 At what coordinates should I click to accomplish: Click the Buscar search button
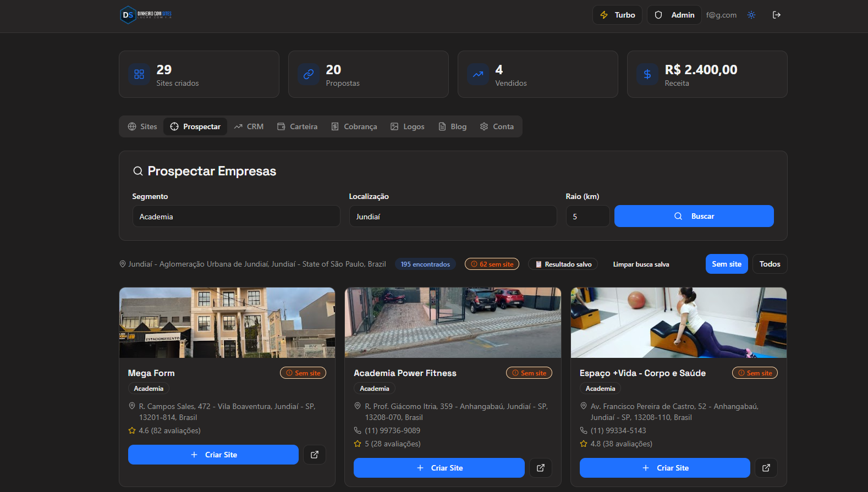(694, 216)
